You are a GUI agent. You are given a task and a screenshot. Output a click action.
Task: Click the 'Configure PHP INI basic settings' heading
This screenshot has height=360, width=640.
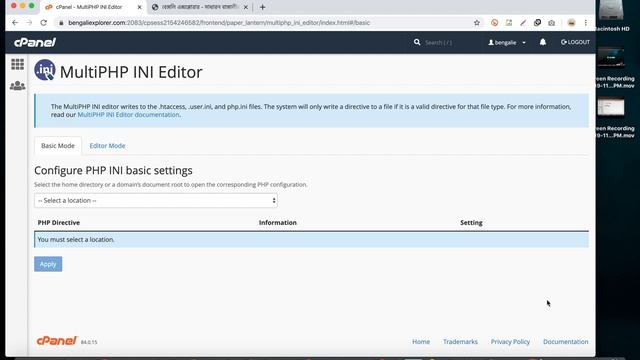113,170
